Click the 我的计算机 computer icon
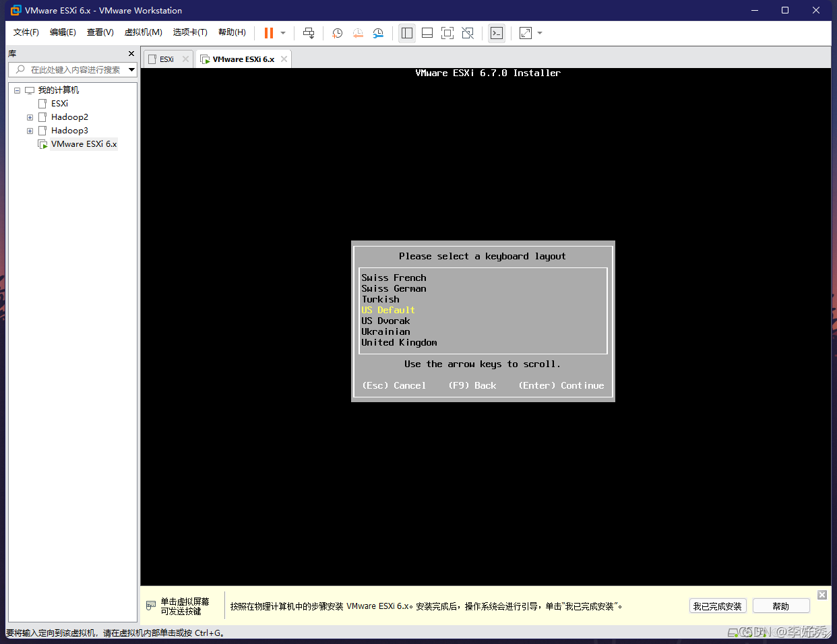This screenshot has height=644, width=837. (30, 90)
